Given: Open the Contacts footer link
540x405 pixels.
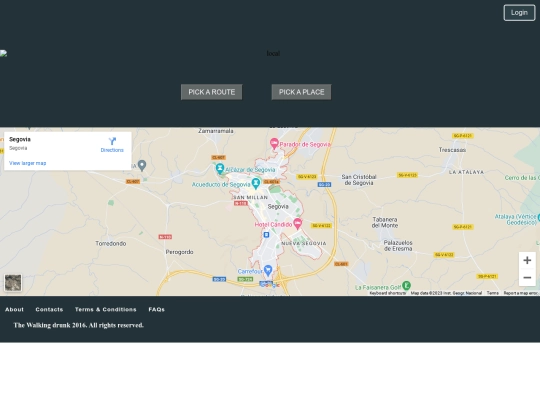Looking at the screenshot, I should point(49,309).
